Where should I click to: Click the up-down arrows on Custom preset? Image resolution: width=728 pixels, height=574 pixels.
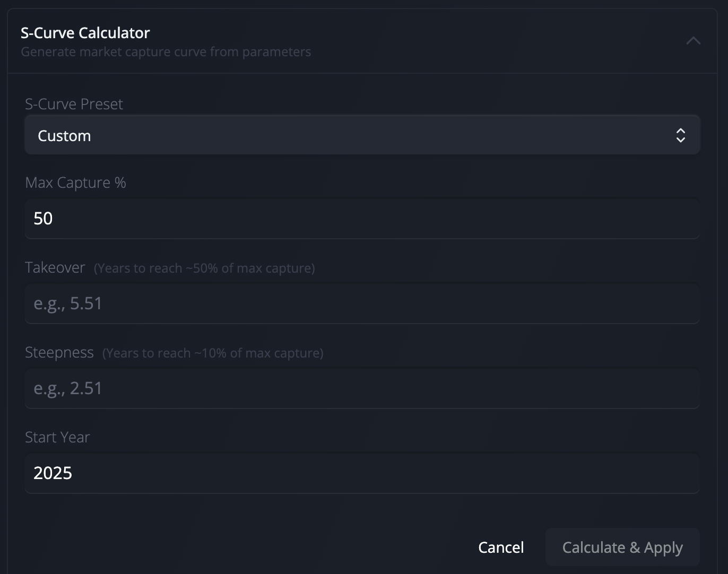(681, 135)
